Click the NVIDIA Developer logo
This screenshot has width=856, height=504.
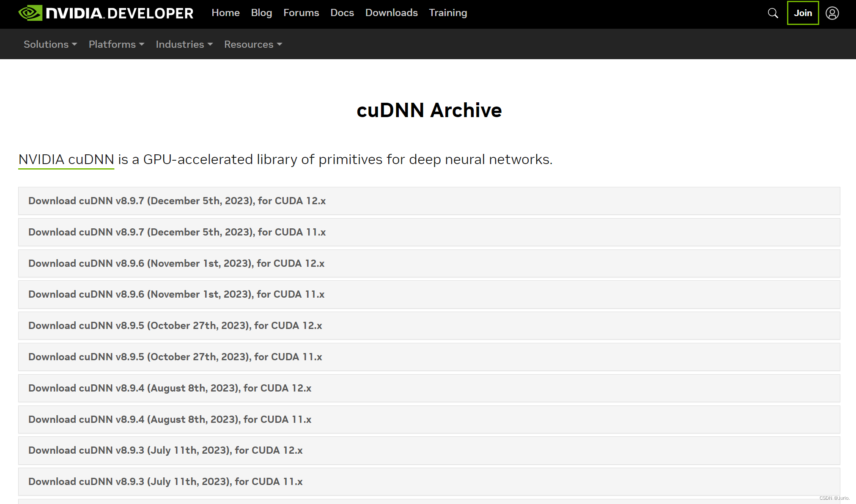(106, 13)
